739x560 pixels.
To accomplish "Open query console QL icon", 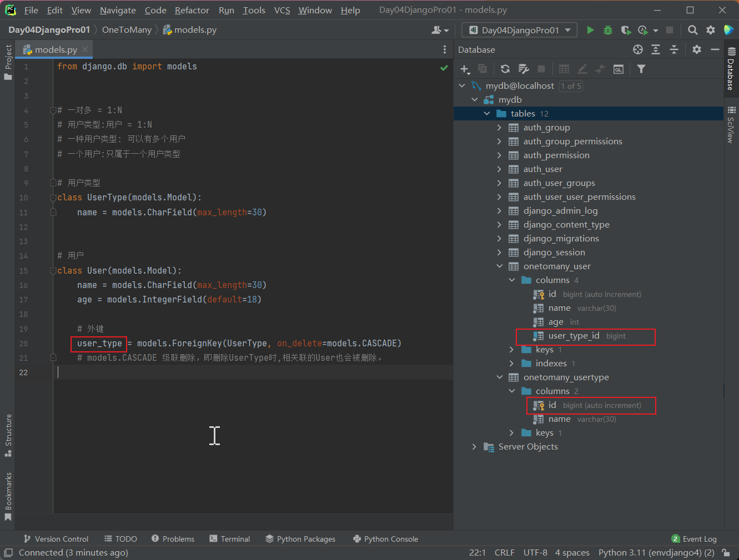I will tap(619, 69).
